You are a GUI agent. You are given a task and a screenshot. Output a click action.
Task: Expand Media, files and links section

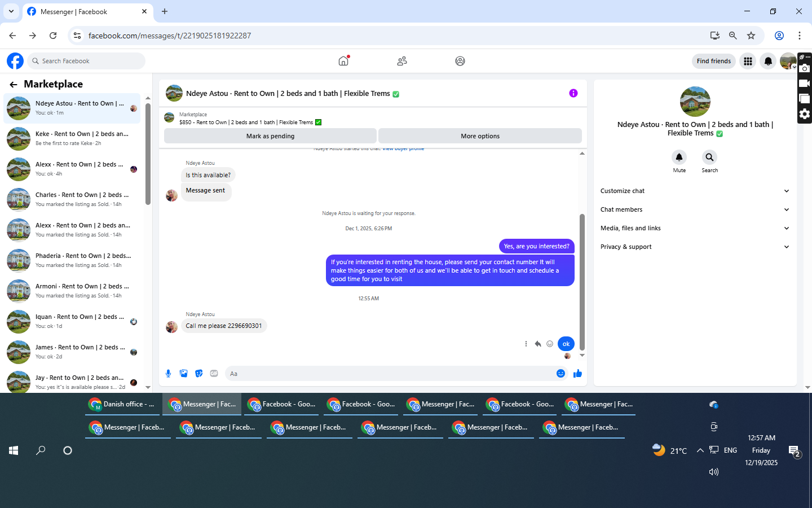[695, 228]
